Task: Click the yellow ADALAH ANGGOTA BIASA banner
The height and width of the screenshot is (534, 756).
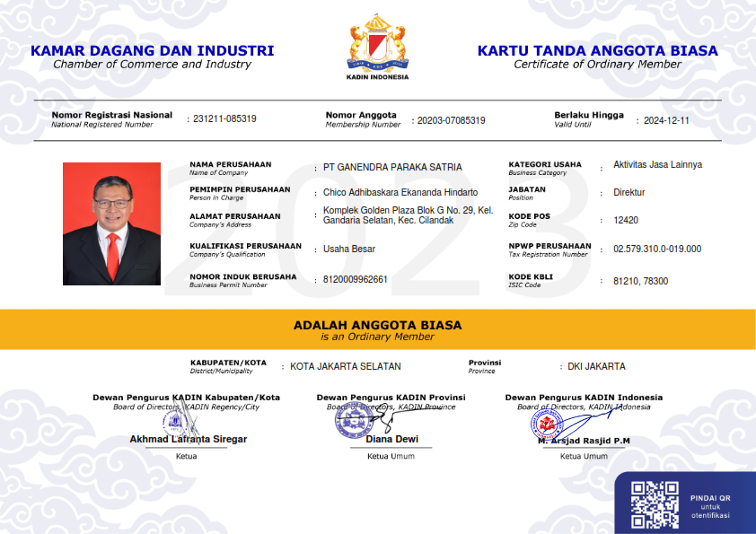Action: [377, 329]
